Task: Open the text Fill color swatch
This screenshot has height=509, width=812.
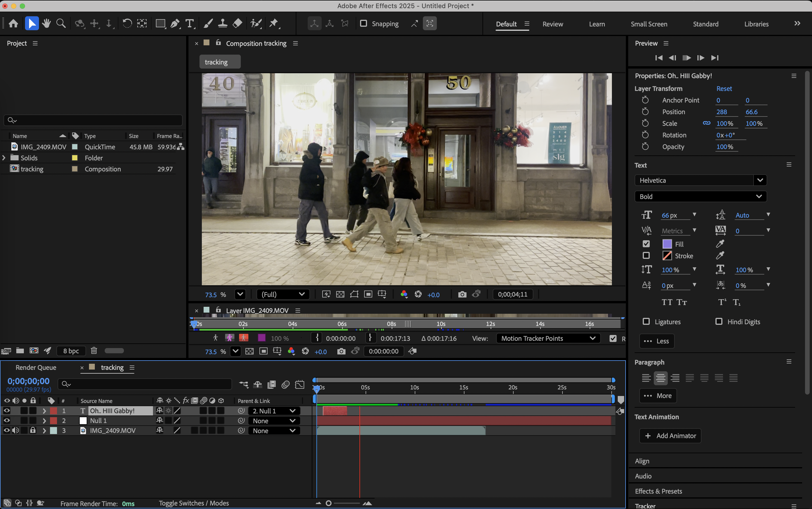Action: 667,244
